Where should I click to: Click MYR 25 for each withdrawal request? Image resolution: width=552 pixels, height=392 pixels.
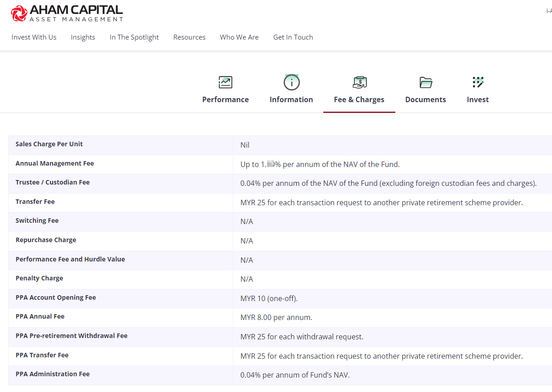(x=302, y=337)
